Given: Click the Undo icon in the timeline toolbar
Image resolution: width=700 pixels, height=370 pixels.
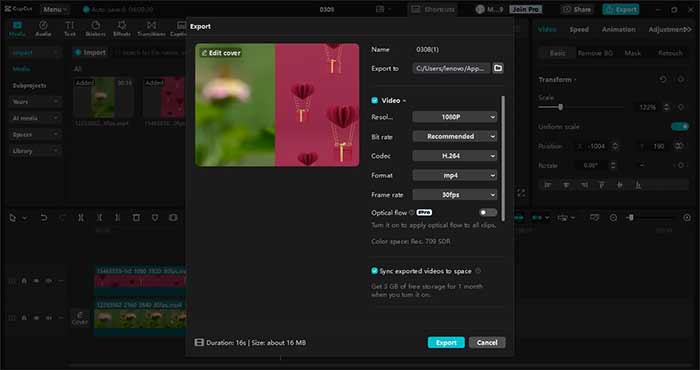Looking at the screenshot, I should click(x=43, y=218).
